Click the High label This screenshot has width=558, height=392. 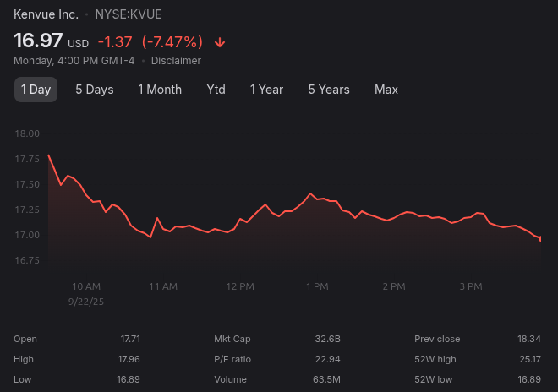point(24,359)
